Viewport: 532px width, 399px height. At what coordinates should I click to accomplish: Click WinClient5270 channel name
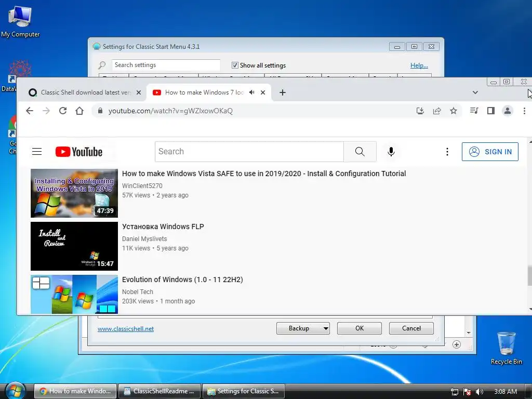coord(142,186)
